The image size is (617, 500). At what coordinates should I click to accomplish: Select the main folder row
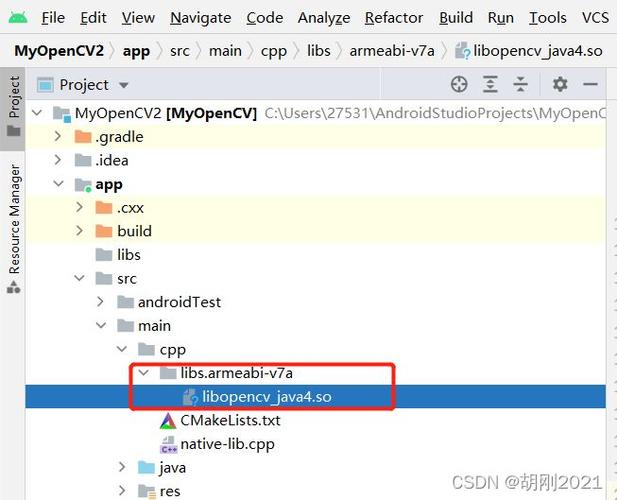tap(316, 325)
